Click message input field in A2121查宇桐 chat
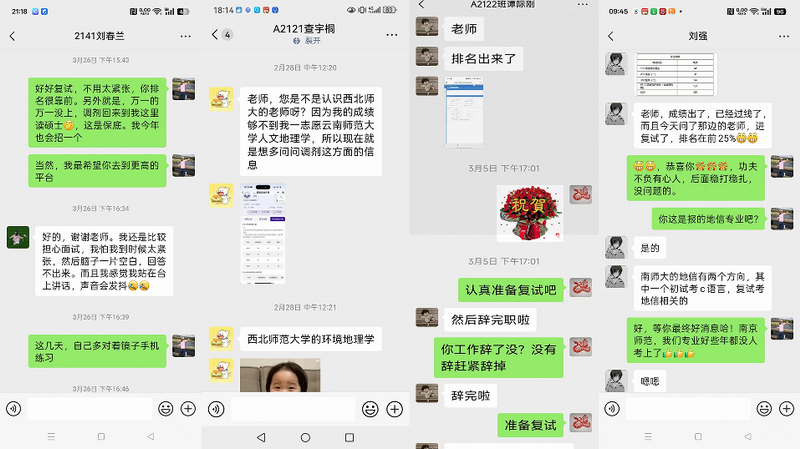Viewport: 800px width, 449px height. pos(293,409)
